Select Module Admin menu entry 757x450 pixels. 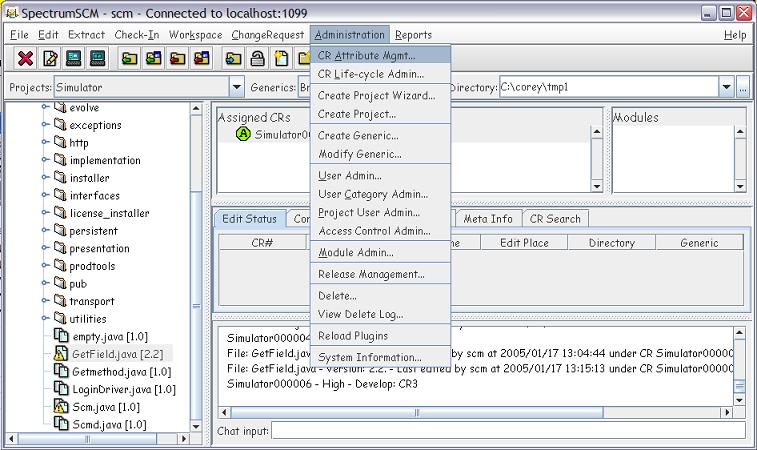point(380,253)
